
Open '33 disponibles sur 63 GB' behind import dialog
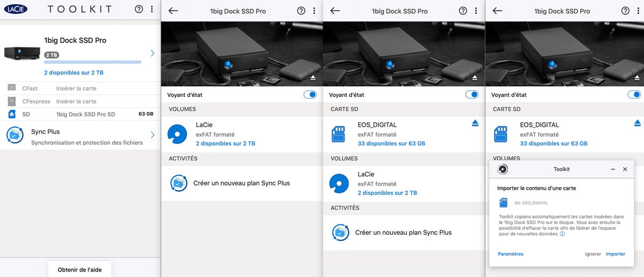pyautogui.click(x=554, y=144)
